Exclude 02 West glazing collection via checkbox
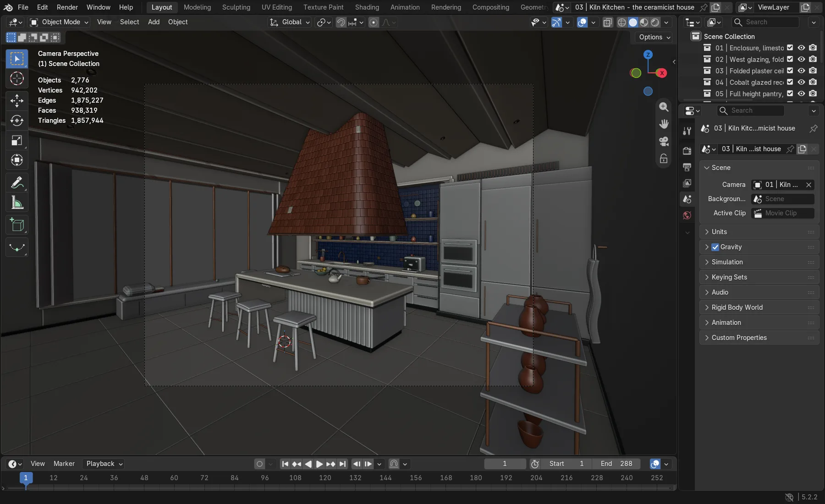Viewport: 825px width, 504px height. (x=790, y=59)
